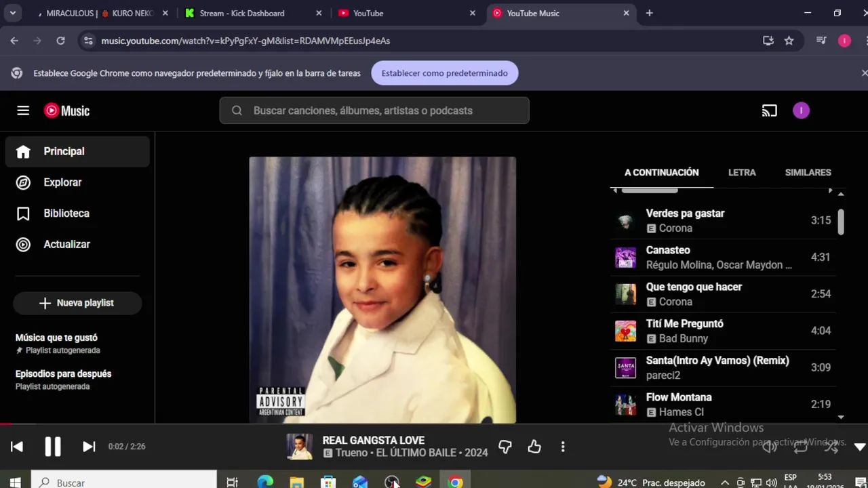The image size is (868, 488).
Task: Open Biblioteca in the sidebar
Action: [x=77, y=213]
